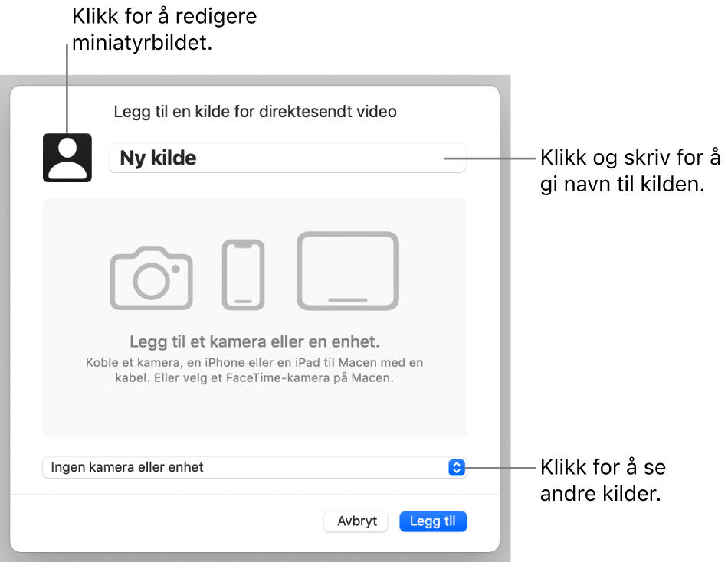Viewport: 728px width, 562px height.
Task: Click the 'Koble et kamera, en iPhone' instruction text
Action: tap(254, 370)
